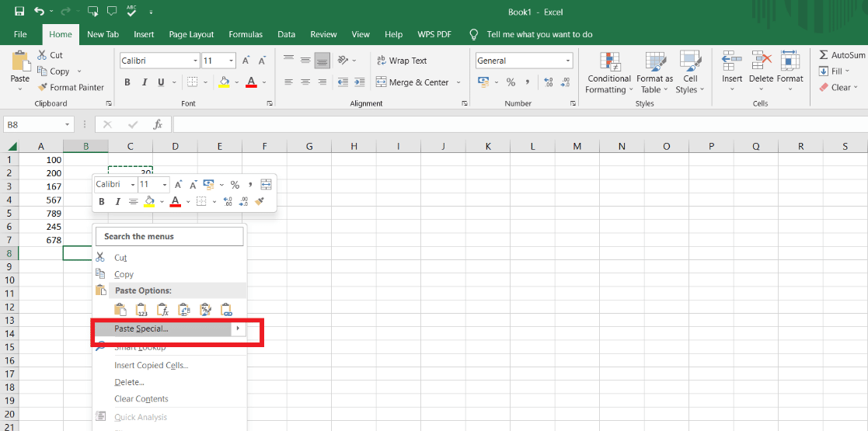
Task: Open Conditional Formatting menu
Action: tap(609, 73)
